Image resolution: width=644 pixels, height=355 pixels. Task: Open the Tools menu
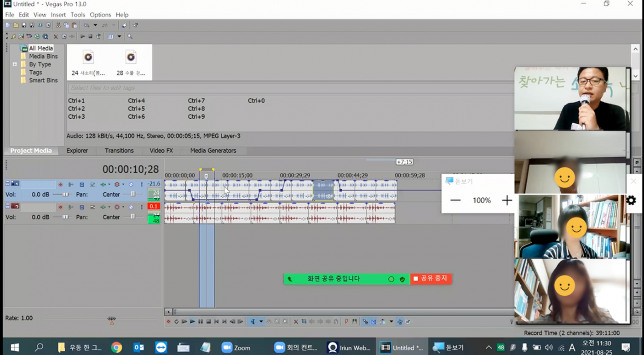point(78,15)
